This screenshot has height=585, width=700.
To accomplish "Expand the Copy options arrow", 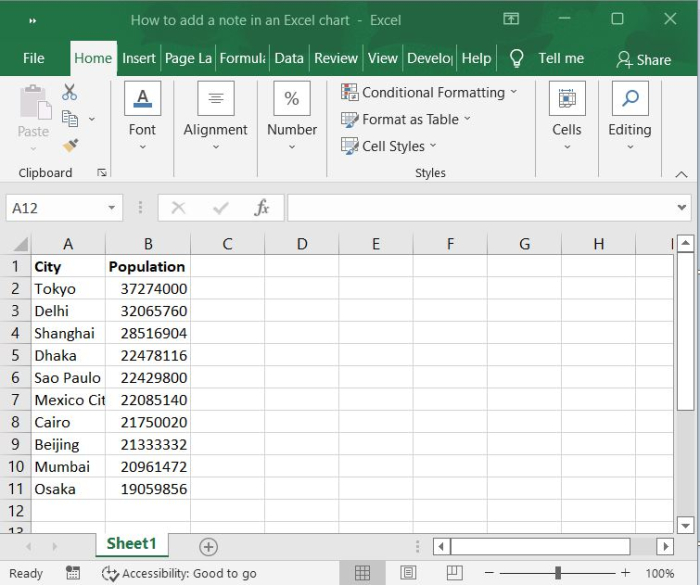I will click(92, 119).
